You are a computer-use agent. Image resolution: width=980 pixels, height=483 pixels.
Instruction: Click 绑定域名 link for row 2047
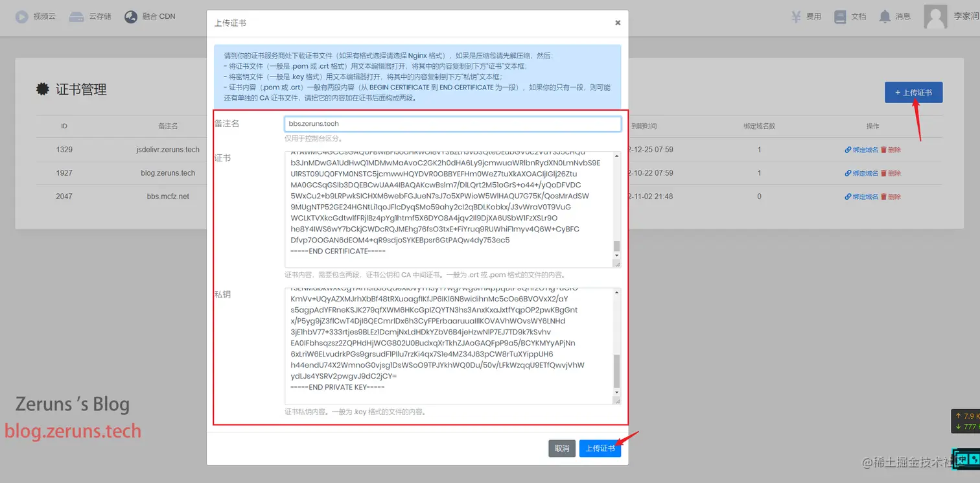pyautogui.click(x=861, y=196)
